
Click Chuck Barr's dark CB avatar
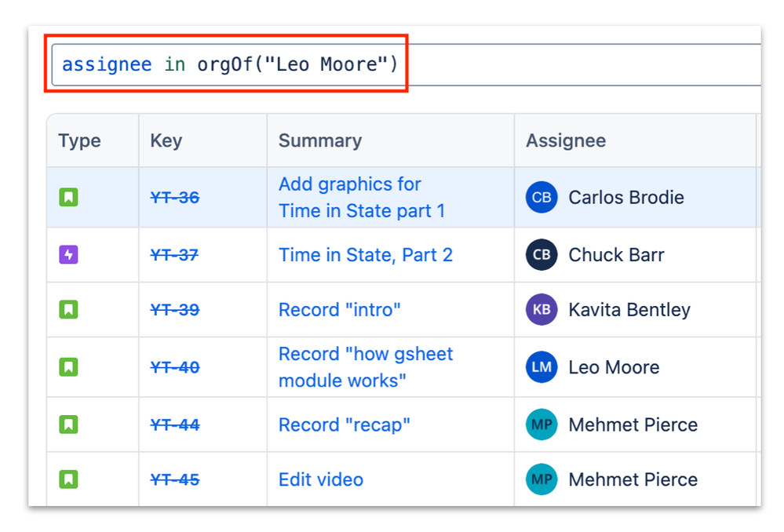click(542, 254)
